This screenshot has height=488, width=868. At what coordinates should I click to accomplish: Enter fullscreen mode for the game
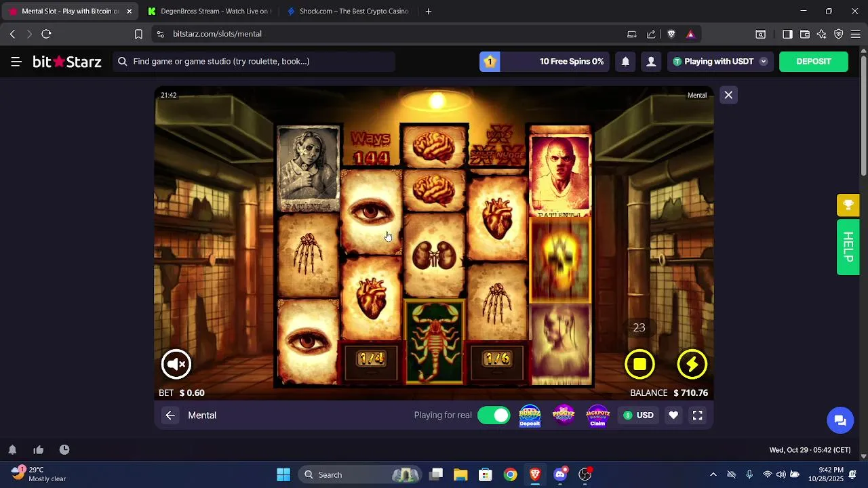697,415
